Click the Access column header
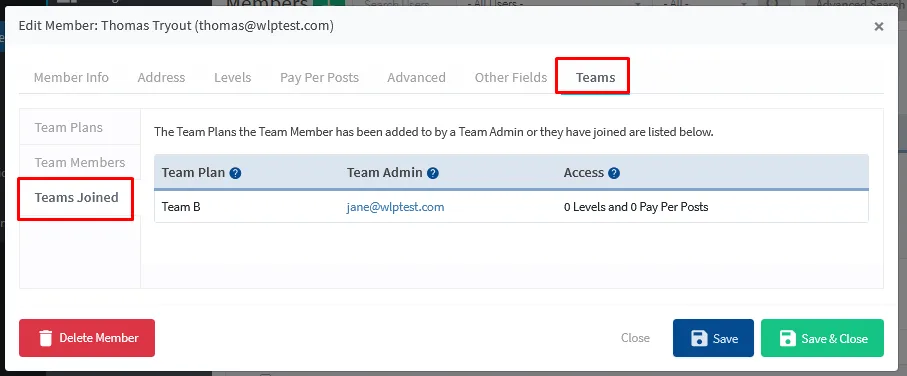 click(x=584, y=172)
